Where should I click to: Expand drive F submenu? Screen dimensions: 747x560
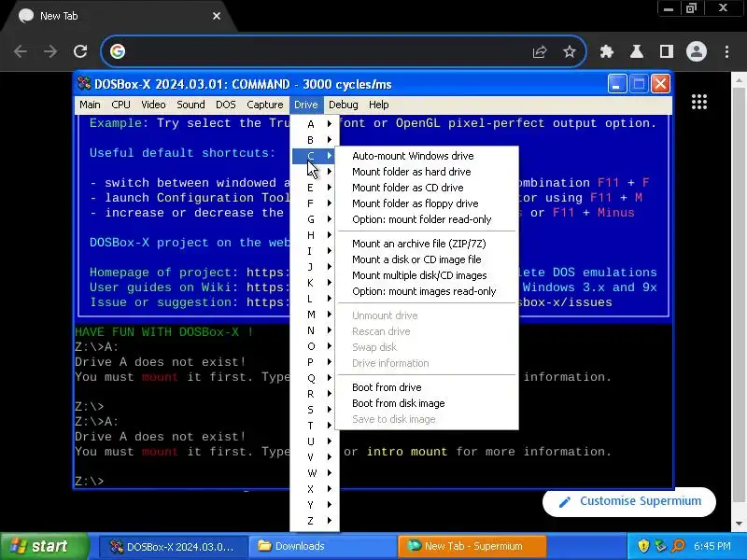315,203
